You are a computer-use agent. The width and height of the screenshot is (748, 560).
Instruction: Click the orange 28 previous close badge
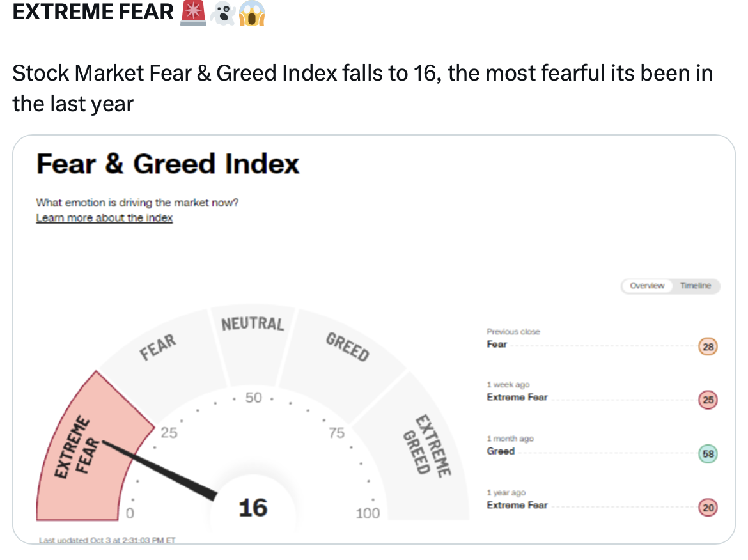(x=708, y=346)
